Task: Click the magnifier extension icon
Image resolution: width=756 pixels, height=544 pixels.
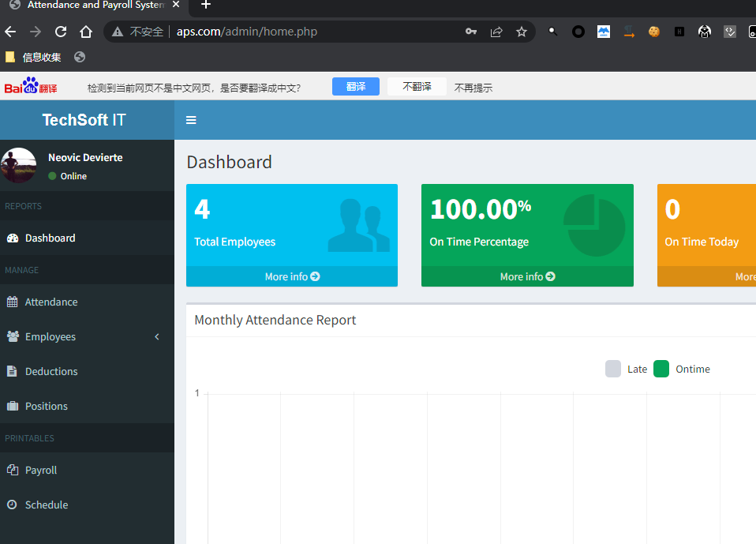Action: coord(553,32)
